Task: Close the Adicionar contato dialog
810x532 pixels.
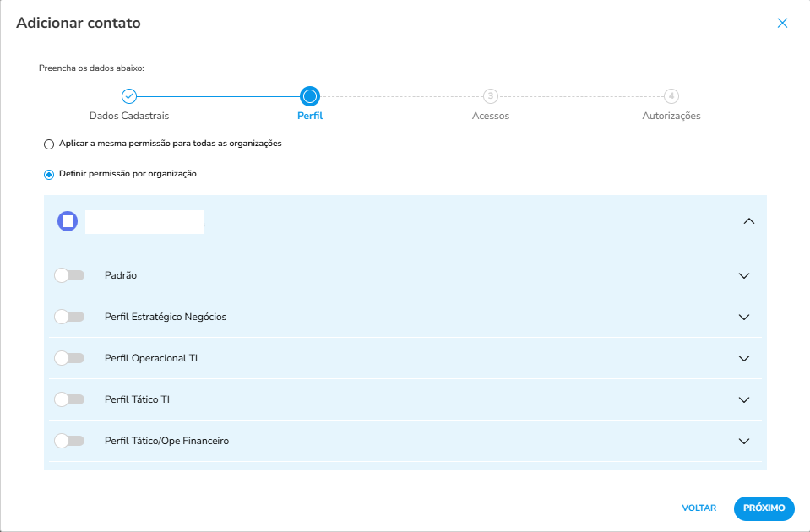Action: [x=782, y=24]
